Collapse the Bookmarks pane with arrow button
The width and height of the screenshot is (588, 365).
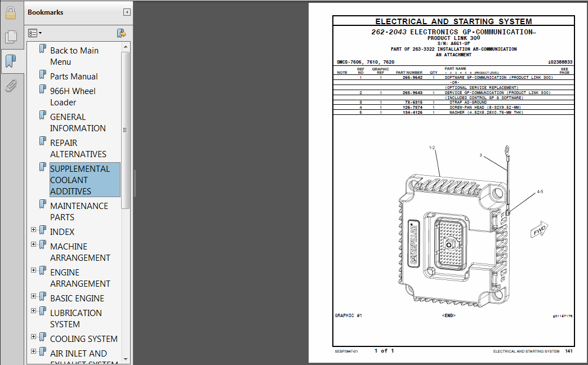pos(127,12)
